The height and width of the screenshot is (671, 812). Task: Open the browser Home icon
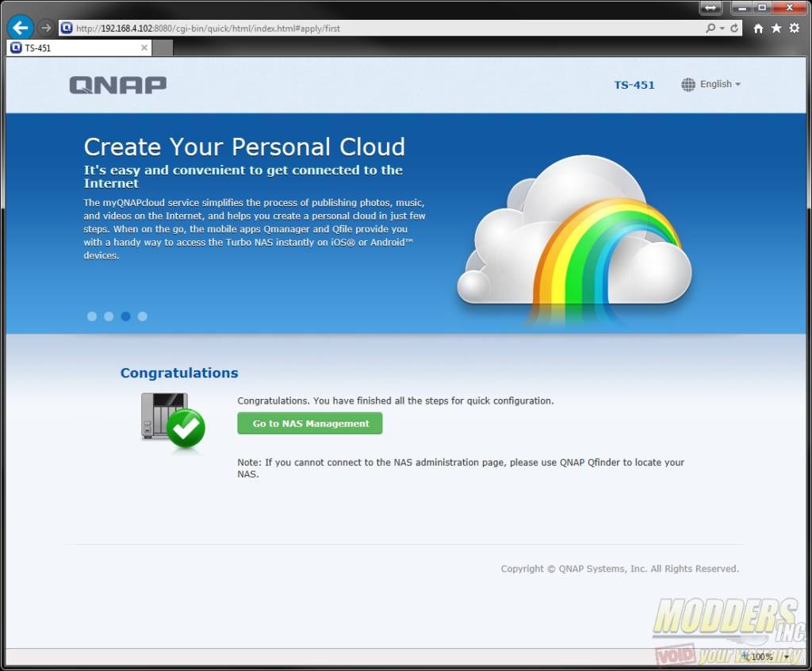[x=758, y=28]
